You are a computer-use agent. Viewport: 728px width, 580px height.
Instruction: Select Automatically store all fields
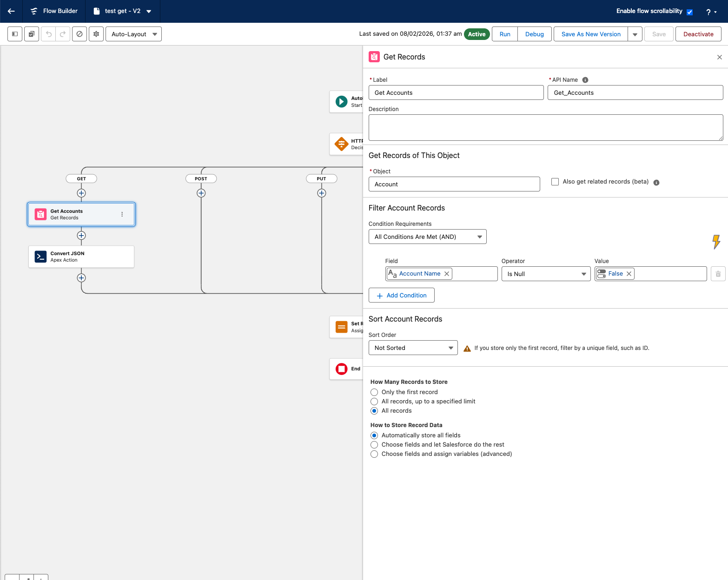(x=374, y=435)
